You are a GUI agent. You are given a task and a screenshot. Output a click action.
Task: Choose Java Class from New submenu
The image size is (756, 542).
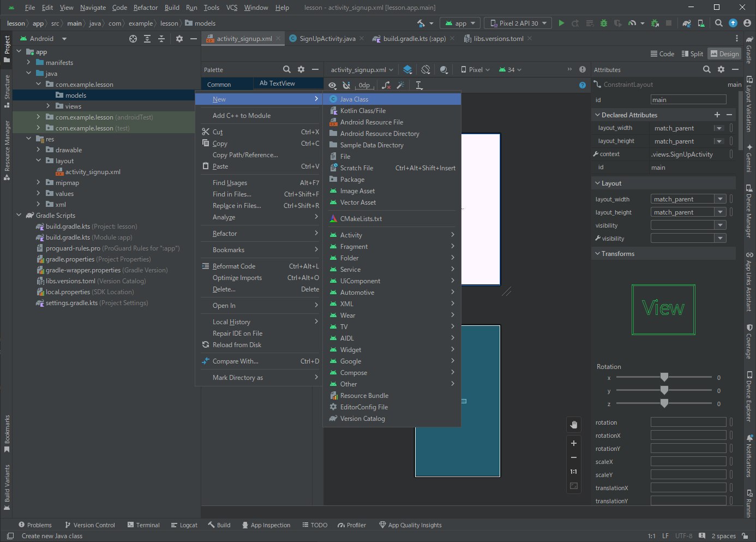(x=392, y=99)
